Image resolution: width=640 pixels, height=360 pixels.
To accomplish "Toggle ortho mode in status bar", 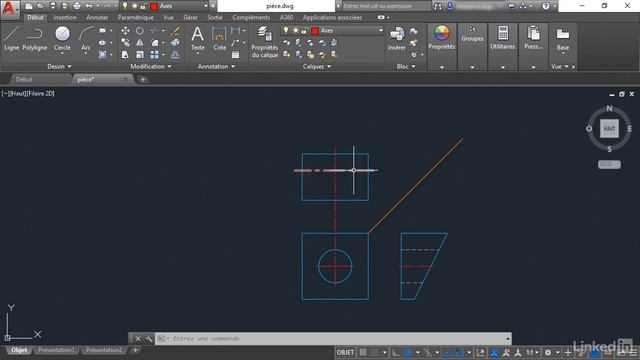I will click(395, 352).
